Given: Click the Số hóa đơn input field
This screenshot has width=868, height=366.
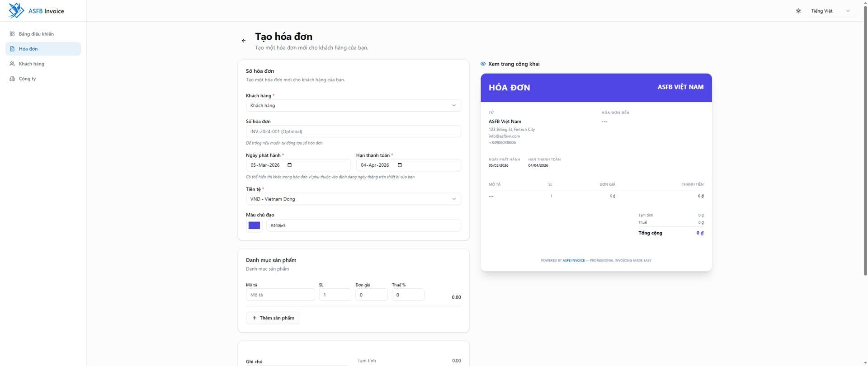Looking at the screenshot, I should (x=353, y=131).
